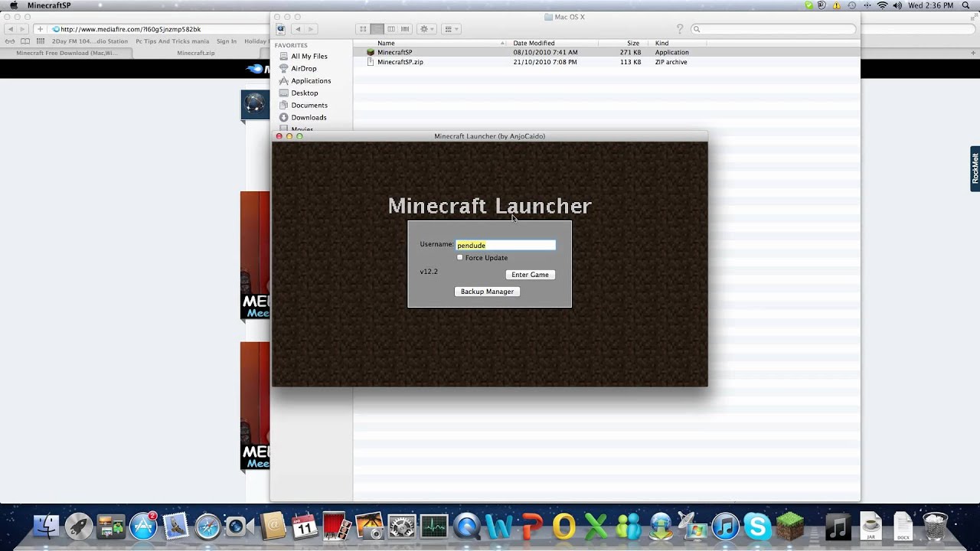Viewport: 980px width, 551px height.
Task: Click the volume icon in menu bar
Action: [897, 5]
